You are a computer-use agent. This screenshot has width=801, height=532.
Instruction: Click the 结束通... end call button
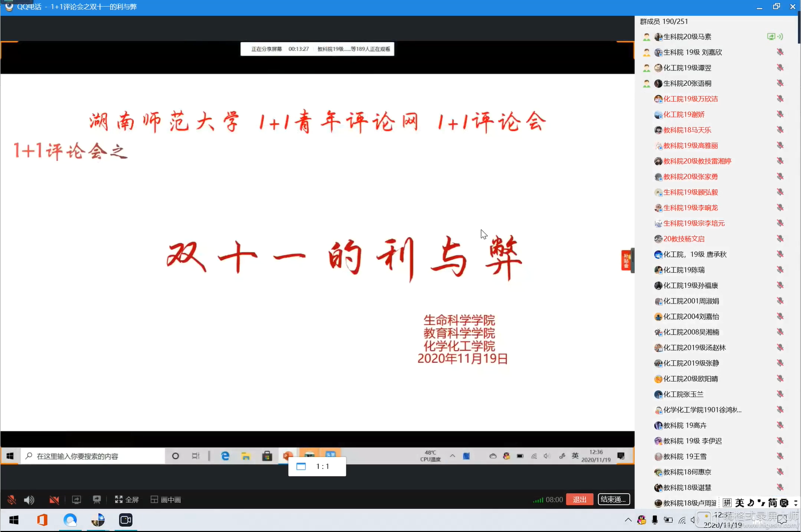coord(614,500)
